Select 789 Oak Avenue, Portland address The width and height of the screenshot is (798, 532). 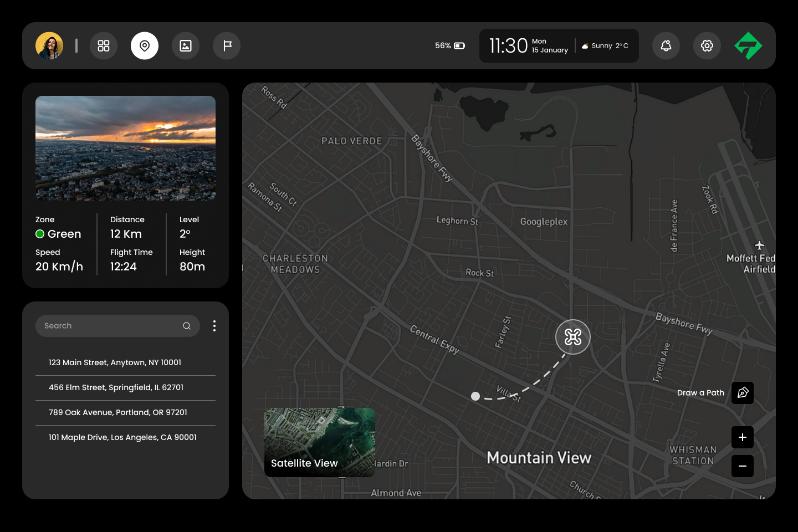tap(125, 412)
